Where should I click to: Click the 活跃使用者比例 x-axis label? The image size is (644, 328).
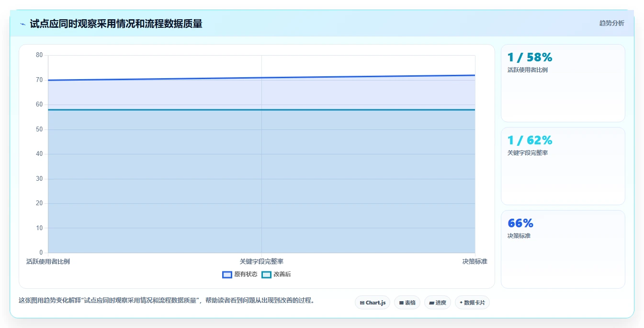48,261
